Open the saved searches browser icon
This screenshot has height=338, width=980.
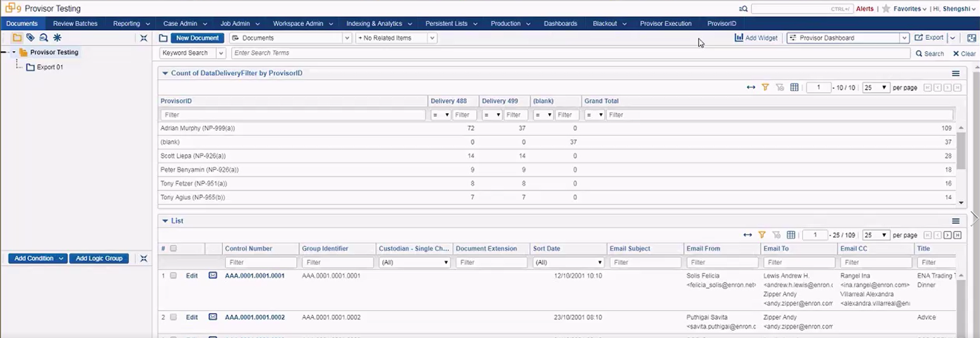pyautogui.click(x=44, y=38)
